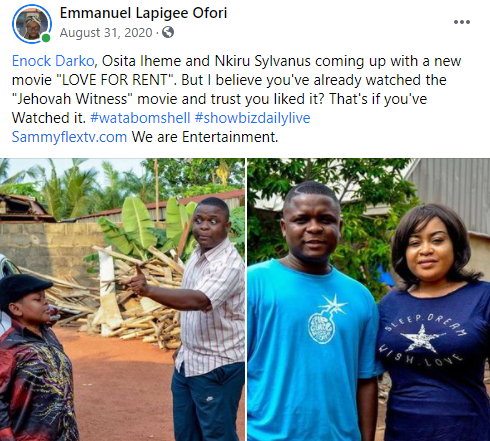Click the "We are Entertainment" text
This screenshot has height=441, width=490.
point(205,137)
